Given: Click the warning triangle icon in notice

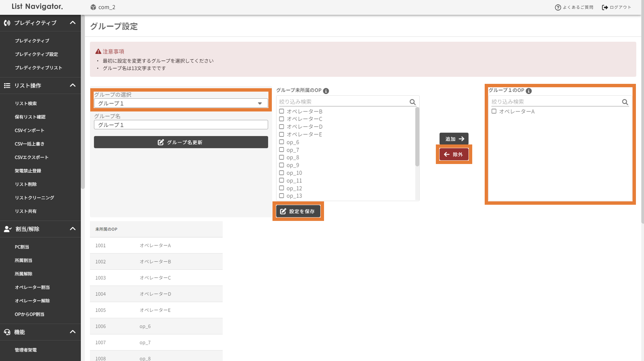Looking at the screenshot, I should tap(98, 52).
